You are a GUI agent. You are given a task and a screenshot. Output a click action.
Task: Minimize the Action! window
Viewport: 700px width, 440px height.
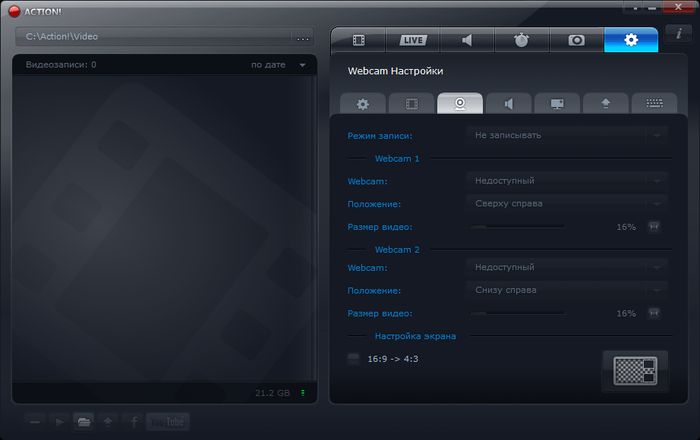(x=652, y=8)
